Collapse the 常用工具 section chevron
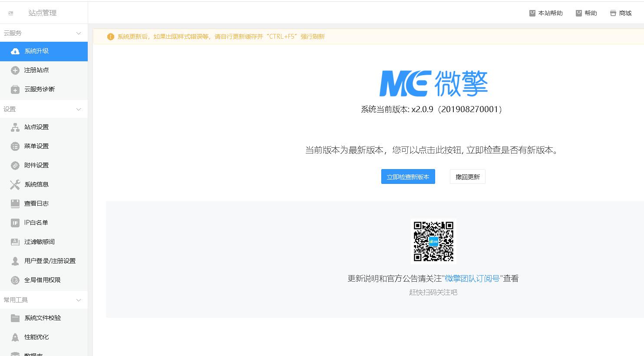This screenshot has height=356, width=644. click(x=79, y=300)
